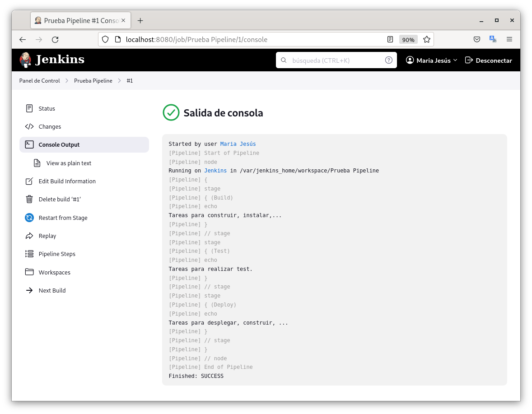Toggle Firefox reader view icon

tap(390, 40)
